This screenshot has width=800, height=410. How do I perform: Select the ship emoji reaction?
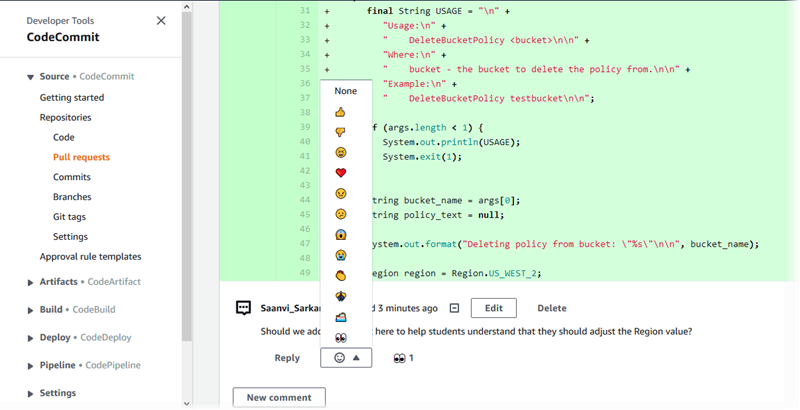coord(341,317)
